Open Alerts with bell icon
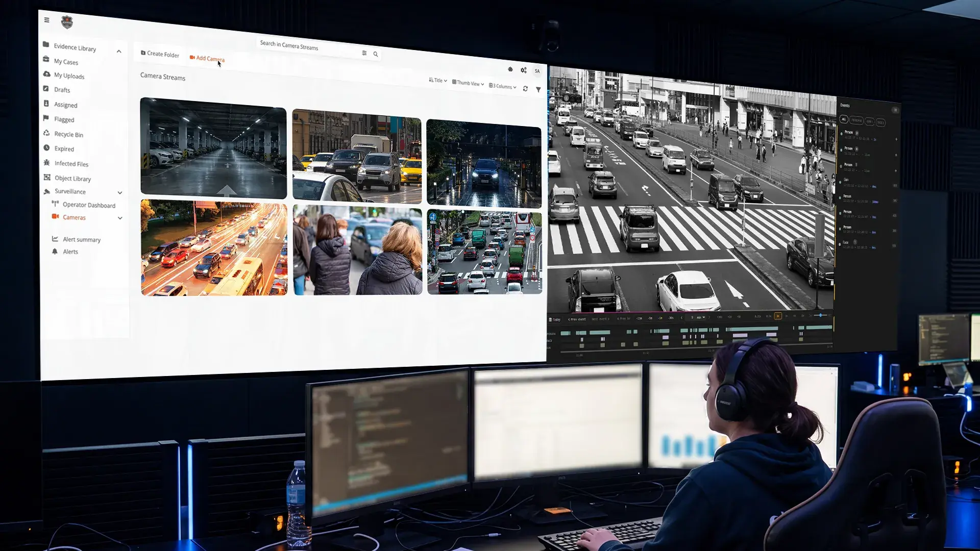Viewport: 980px width, 551px height. [x=65, y=252]
